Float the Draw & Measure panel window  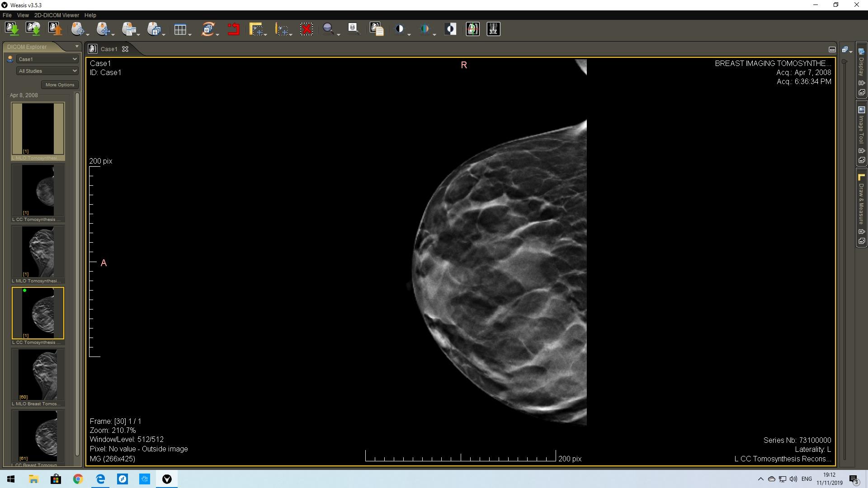pos(862,241)
